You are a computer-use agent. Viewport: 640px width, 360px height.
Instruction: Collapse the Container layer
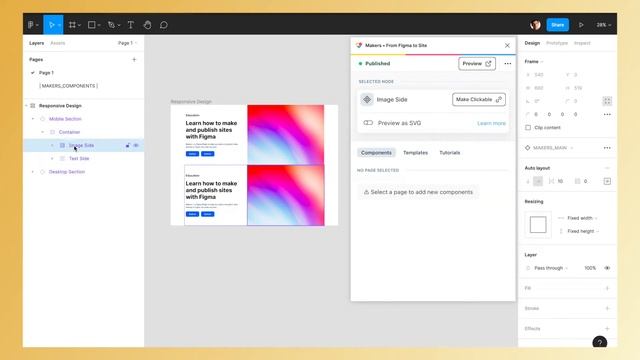(42, 132)
